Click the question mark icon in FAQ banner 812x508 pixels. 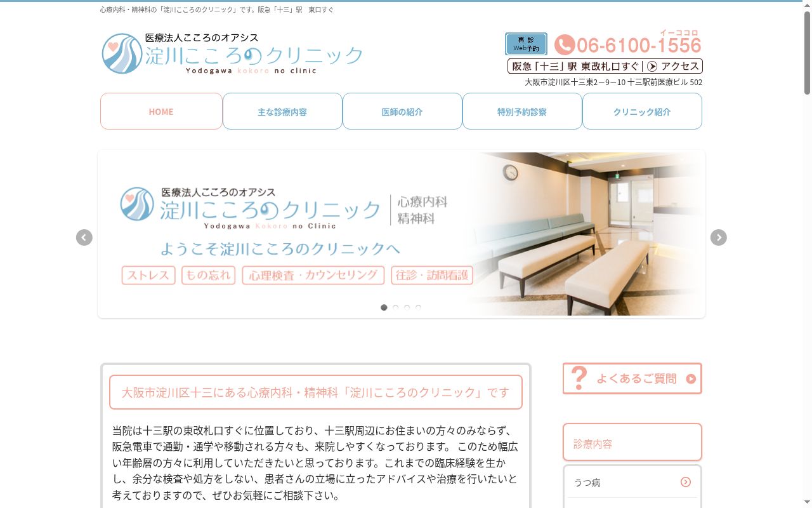[579, 378]
